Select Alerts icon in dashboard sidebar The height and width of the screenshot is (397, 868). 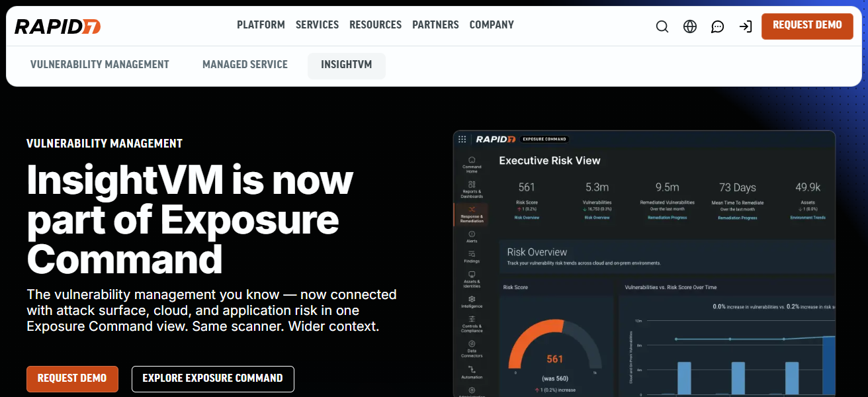click(x=472, y=237)
